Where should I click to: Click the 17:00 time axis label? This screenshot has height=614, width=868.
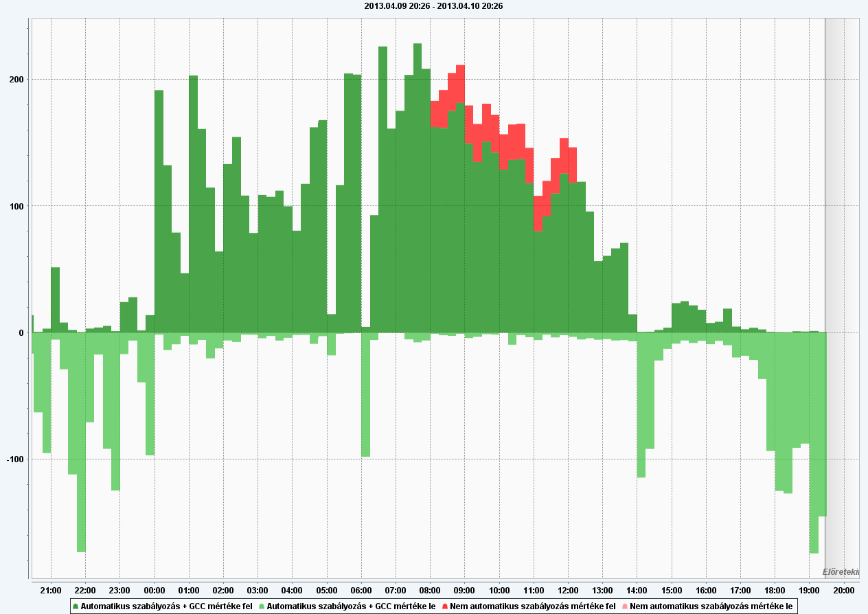tap(740, 590)
